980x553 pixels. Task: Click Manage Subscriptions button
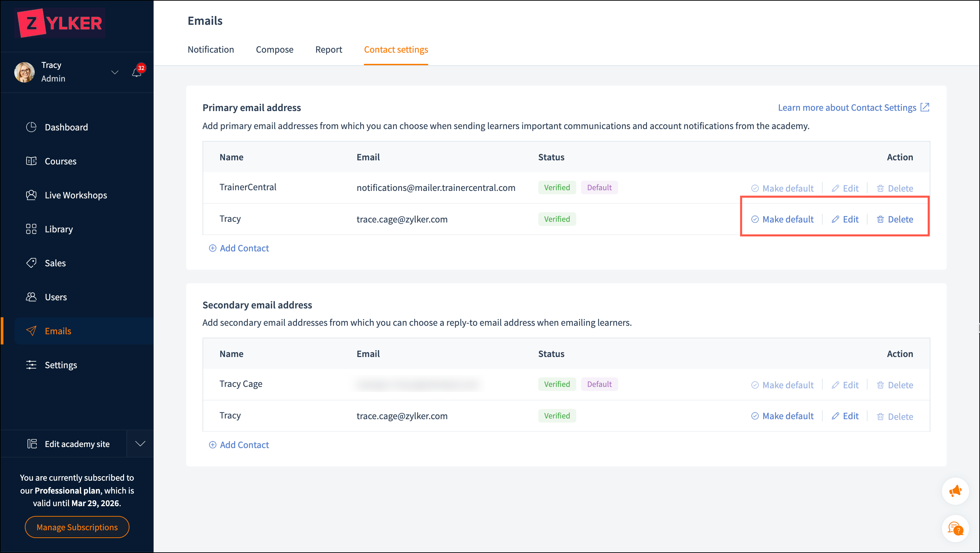click(x=77, y=527)
